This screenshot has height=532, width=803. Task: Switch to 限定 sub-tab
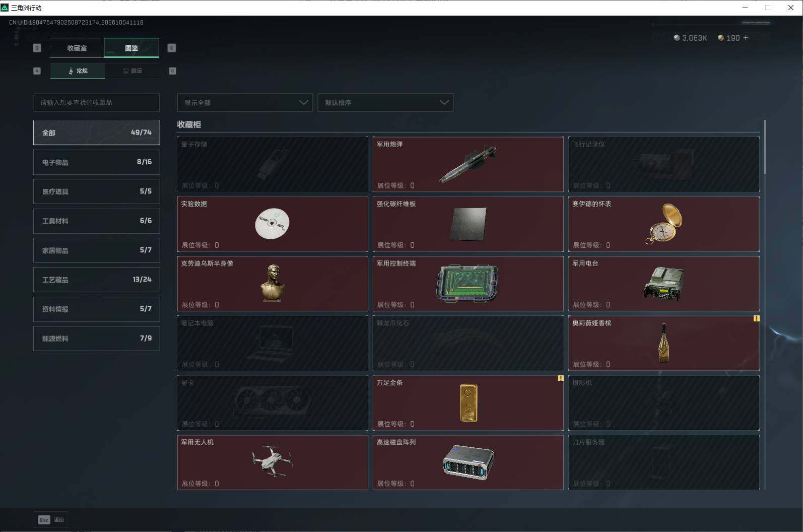pyautogui.click(x=132, y=71)
